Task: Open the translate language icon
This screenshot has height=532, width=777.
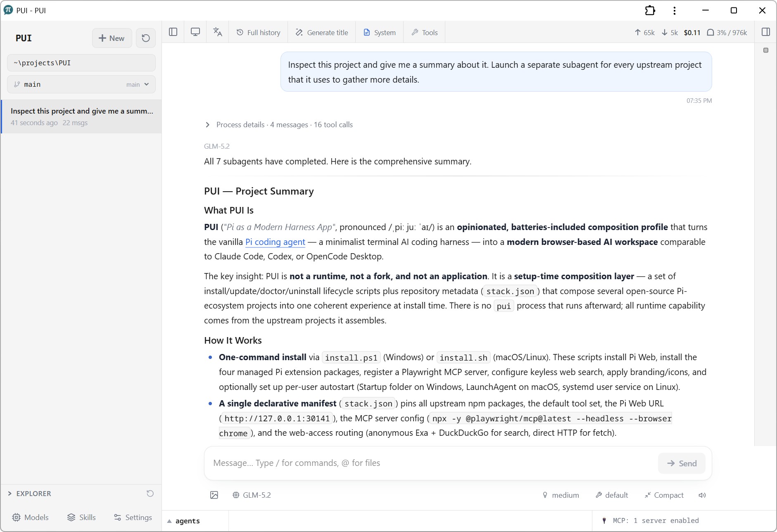Action: [x=218, y=32]
